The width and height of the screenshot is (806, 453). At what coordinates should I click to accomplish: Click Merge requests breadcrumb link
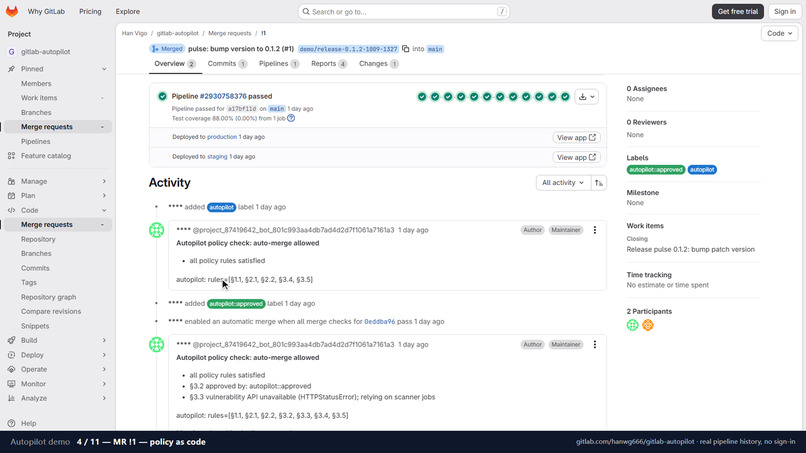(x=229, y=33)
